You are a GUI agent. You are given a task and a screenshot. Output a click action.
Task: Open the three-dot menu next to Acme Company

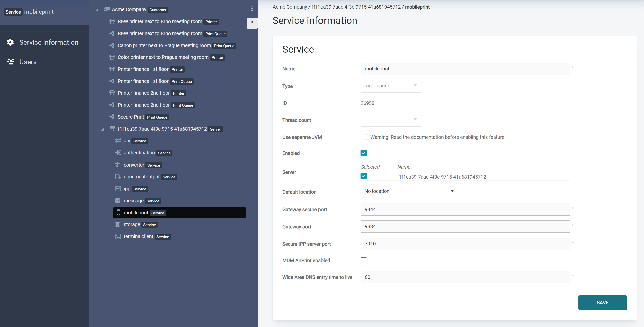[252, 9]
